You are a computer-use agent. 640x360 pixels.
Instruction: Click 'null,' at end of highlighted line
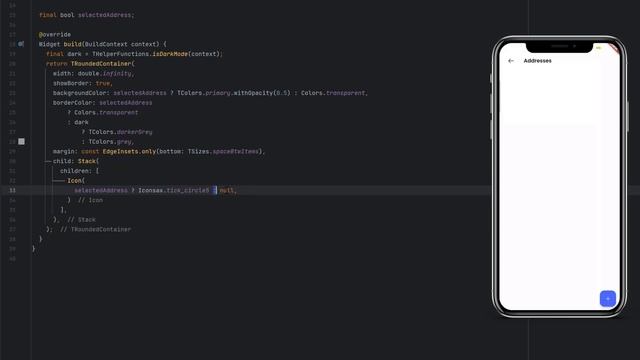(228, 190)
